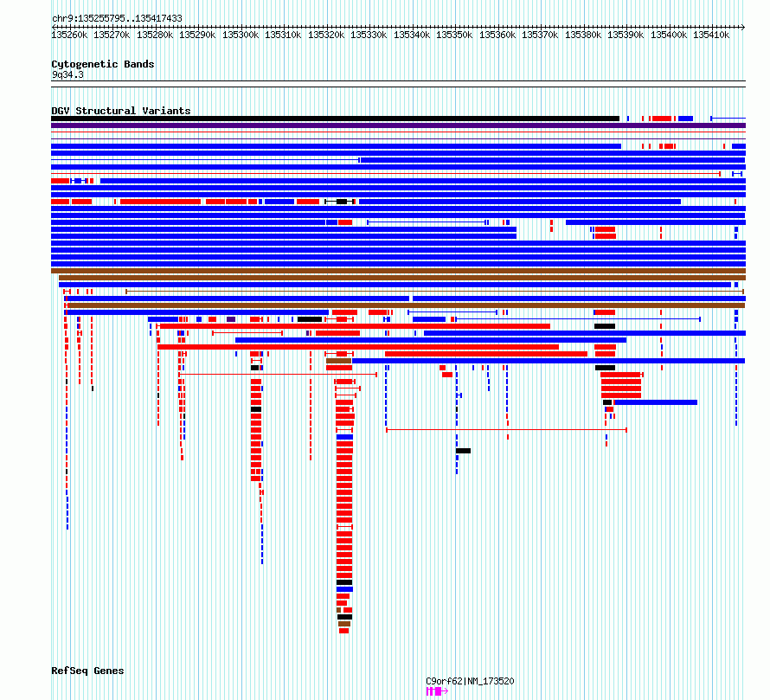
Task: Open the Cytogenetic Bands track title
Action: pos(103,64)
